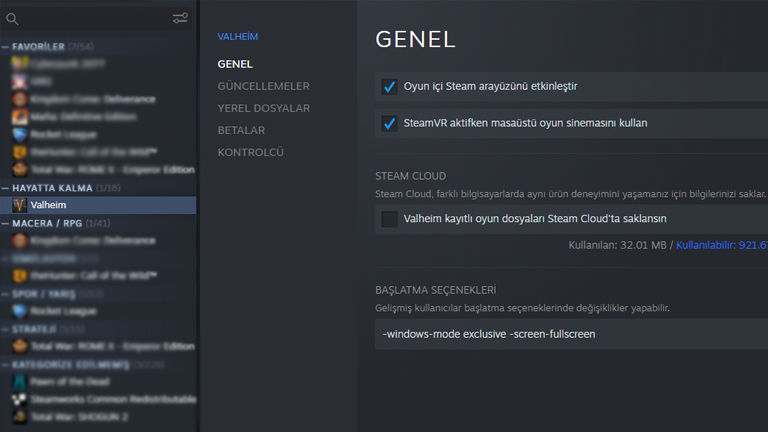Click the STEAM CLOUD section heading

[x=410, y=176]
